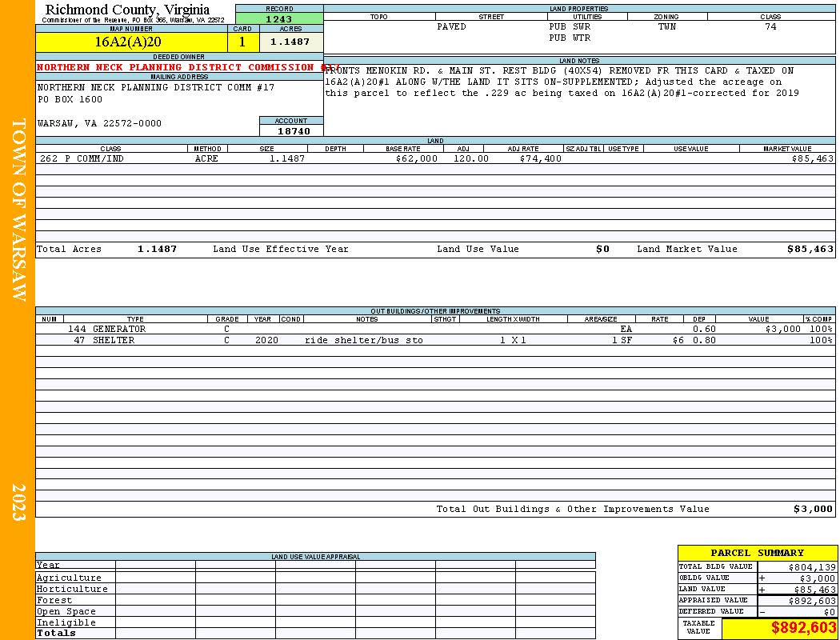Select WARSAW, VA 22572-0000 address line
This screenshot has height=640, width=840.
(99, 123)
